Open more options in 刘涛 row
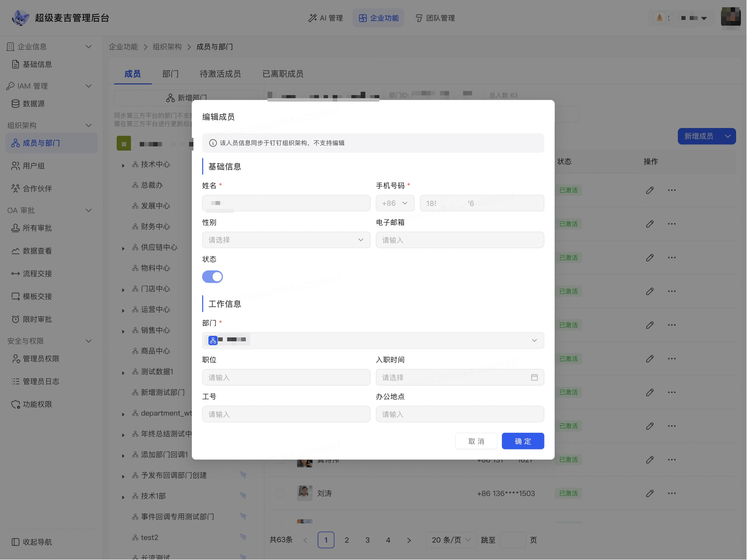Image resolution: width=747 pixels, height=560 pixels. (672, 493)
